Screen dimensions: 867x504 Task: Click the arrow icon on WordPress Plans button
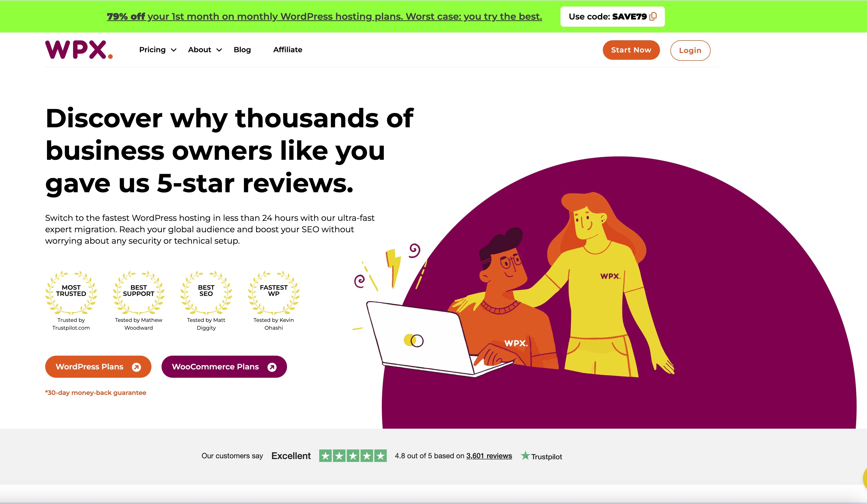point(136,367)
